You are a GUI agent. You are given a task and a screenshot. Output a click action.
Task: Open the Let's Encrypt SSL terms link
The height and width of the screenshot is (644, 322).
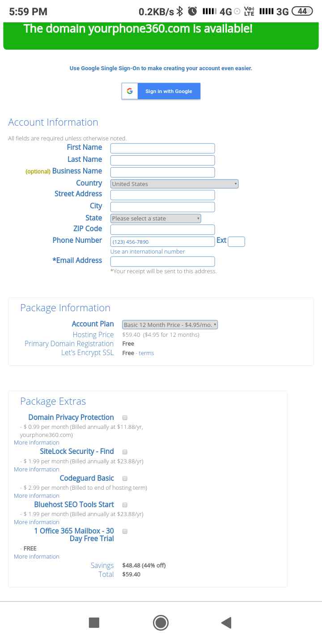pyautogui.click(x=146, y=353)
